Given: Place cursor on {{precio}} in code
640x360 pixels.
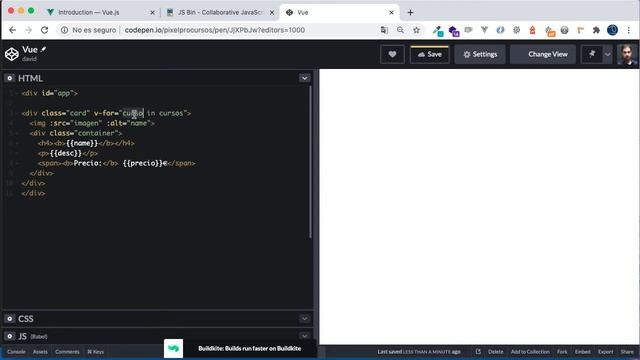Looking at the screenshot, I should click(143, 163).
